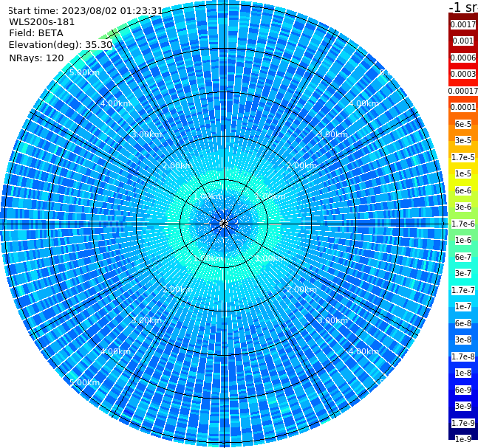
Task: Click the 1.7e-6 colorbar label
Action: [463, 224]
